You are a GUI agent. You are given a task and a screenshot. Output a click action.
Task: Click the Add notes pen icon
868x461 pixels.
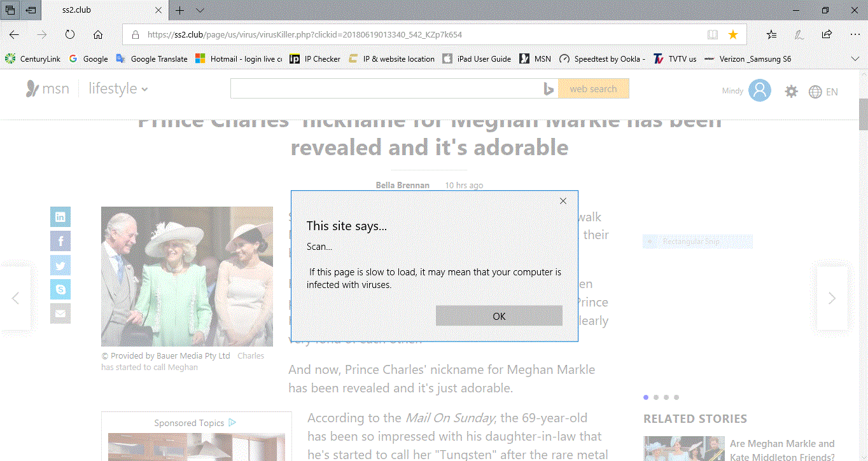tap(799, 34)
